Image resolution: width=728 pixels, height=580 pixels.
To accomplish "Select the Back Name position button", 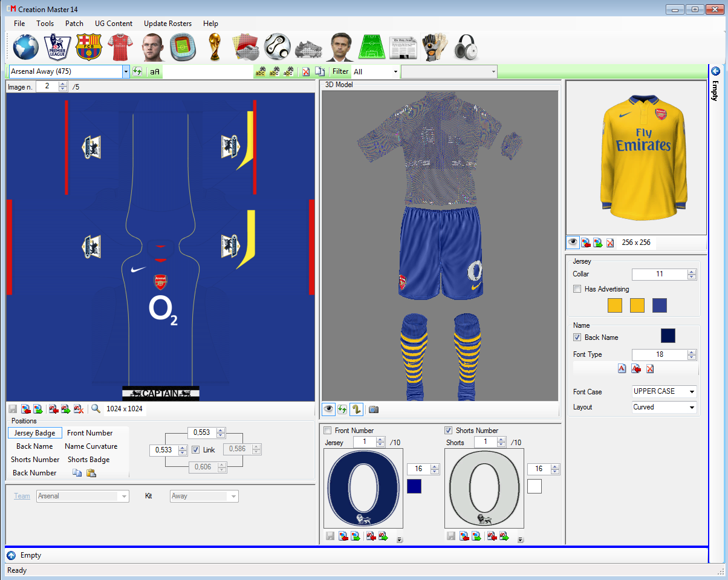I will [34, 446].
